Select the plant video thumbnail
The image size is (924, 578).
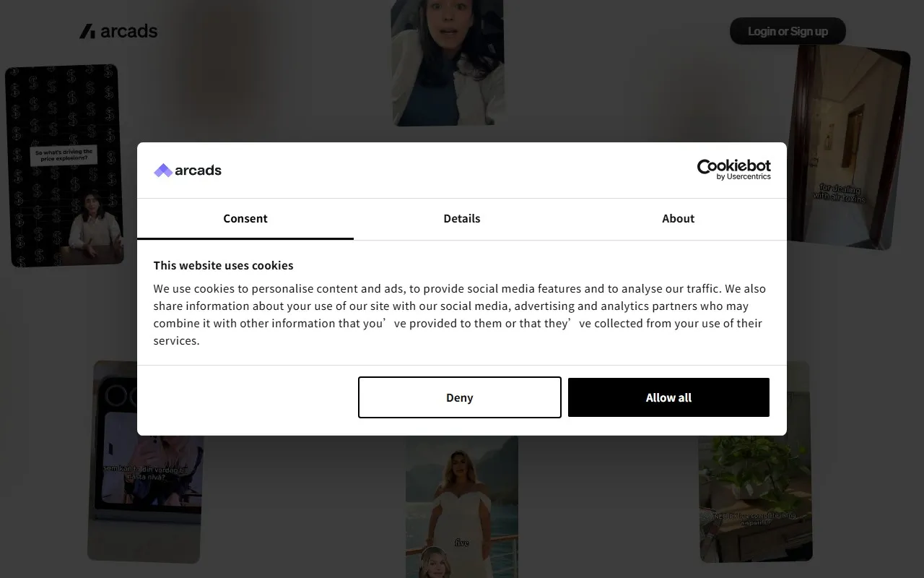756,499
